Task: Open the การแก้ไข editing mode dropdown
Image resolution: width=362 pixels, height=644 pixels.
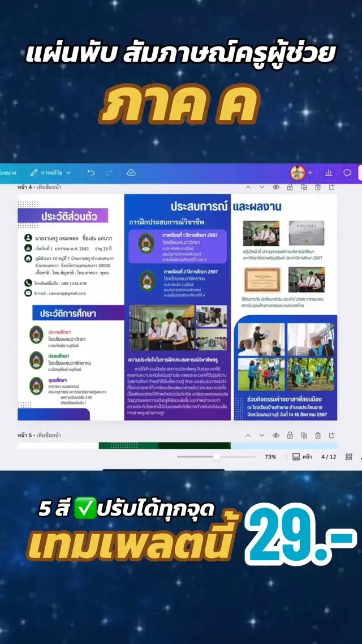Action: pos(51,173)
